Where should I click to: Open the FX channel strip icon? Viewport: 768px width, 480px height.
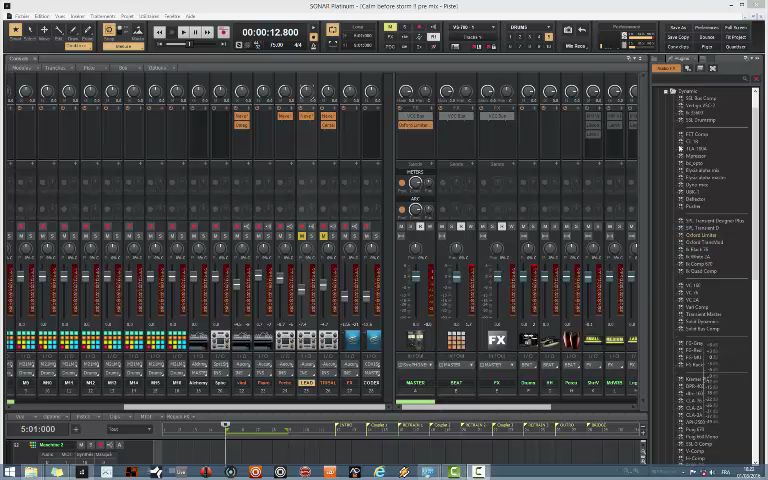tap(497, 340)
